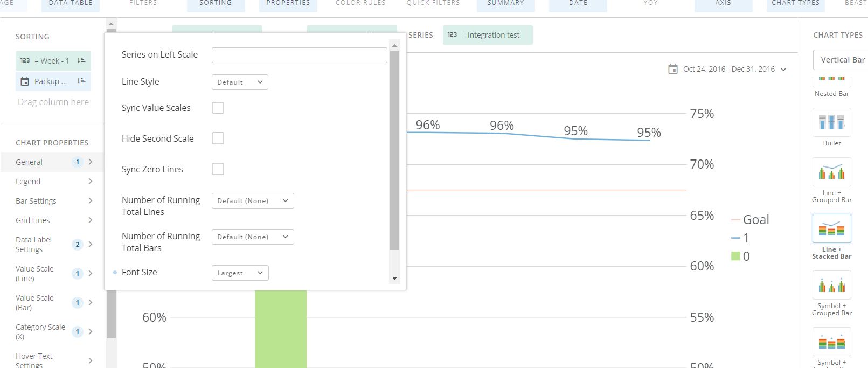Check the Hide Second Scale box
Viewport: 868px width, 368px height.
pos(218,138)
